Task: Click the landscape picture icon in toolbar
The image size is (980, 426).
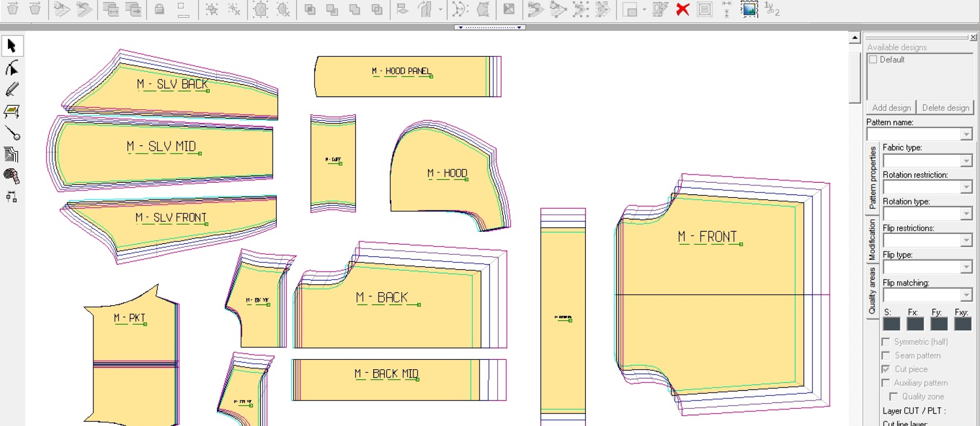Action: (749, 9)
